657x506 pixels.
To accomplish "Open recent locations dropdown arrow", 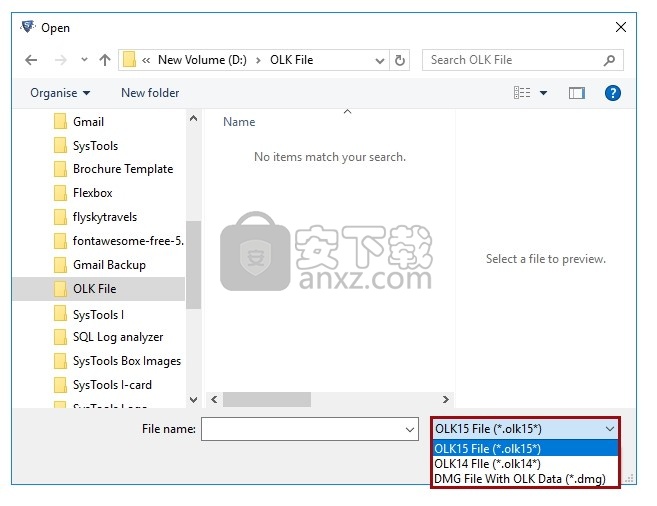I will coord(84,60).
